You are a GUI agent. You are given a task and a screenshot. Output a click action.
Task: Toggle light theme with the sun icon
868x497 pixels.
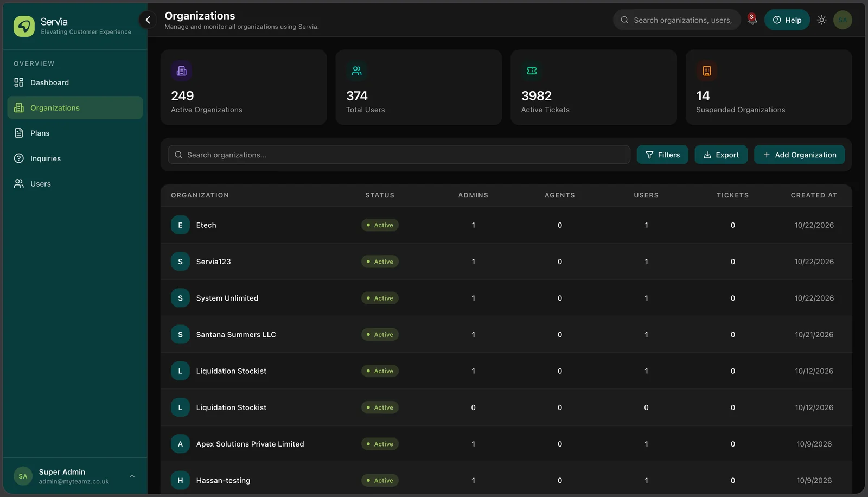821,20
